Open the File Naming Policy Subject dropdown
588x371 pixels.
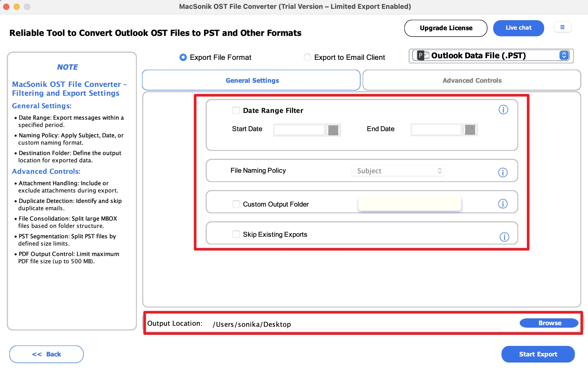click(x=398, y=171)
